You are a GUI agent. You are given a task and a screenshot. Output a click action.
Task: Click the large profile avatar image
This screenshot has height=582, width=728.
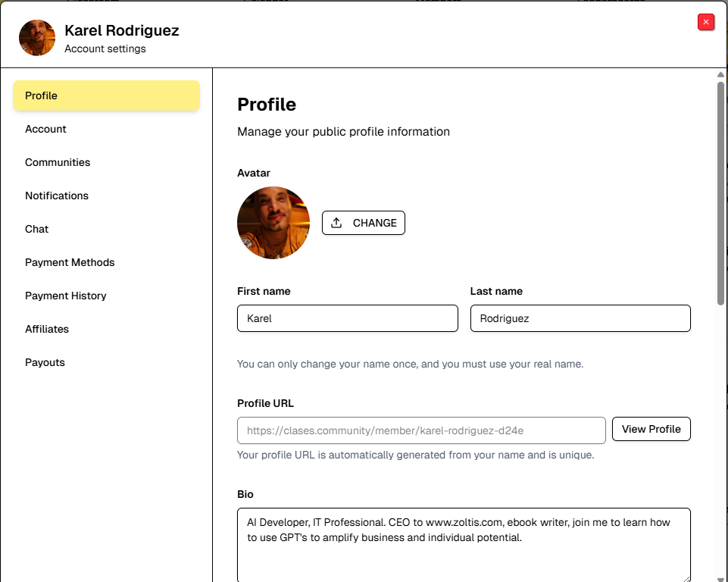pyautogui.click(x=273, y=223)
